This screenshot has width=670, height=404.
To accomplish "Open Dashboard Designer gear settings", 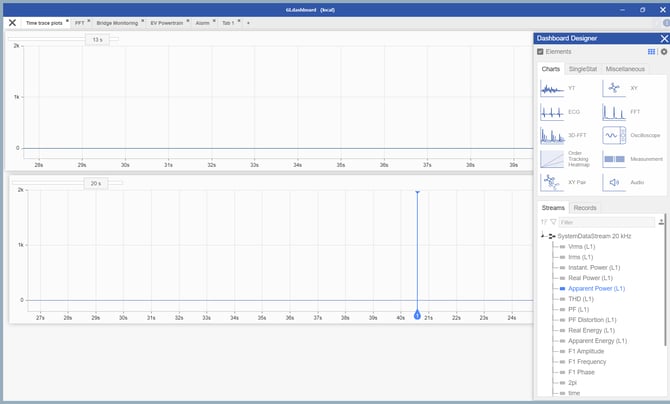I will 664,51.
